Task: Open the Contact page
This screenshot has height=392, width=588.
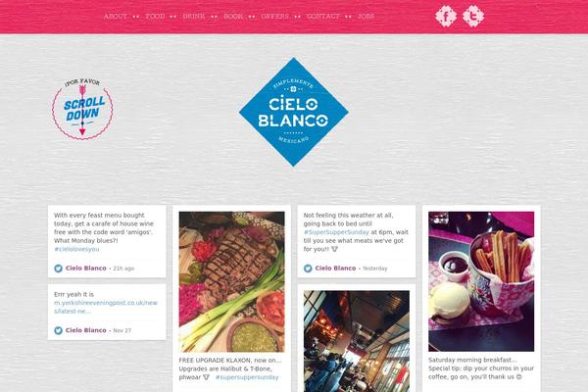Action: 322,16
